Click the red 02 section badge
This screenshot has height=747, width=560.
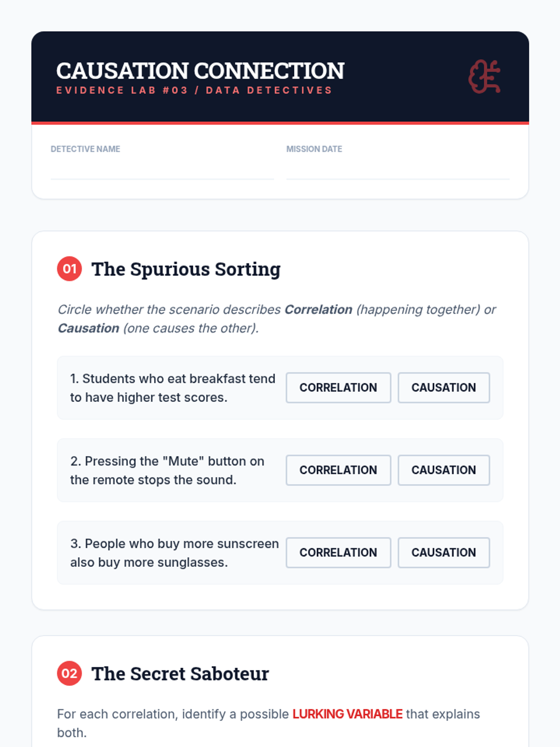pos(70,673)
